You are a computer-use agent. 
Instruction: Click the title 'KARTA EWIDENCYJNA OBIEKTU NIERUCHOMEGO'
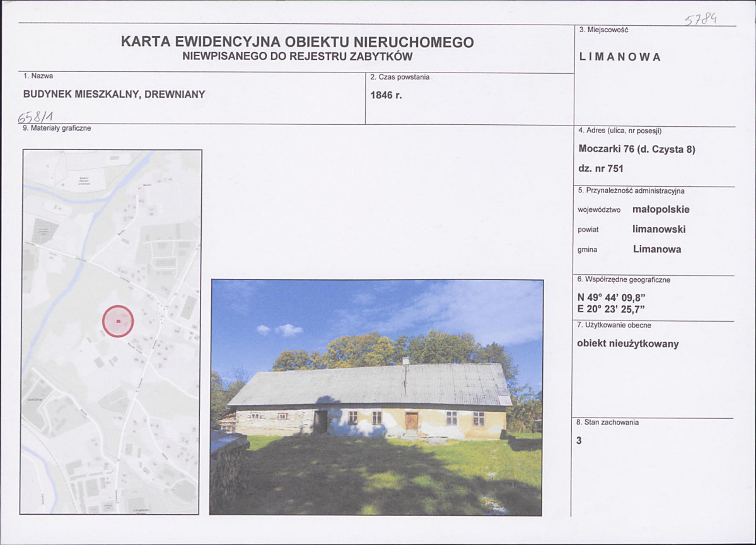(x=297, y=42)
